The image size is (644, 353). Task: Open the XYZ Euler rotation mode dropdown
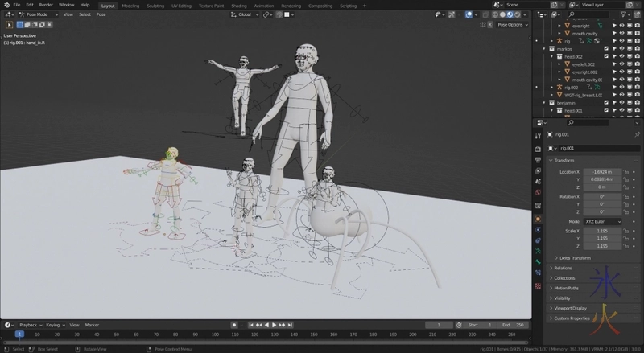tap(601, 221)
